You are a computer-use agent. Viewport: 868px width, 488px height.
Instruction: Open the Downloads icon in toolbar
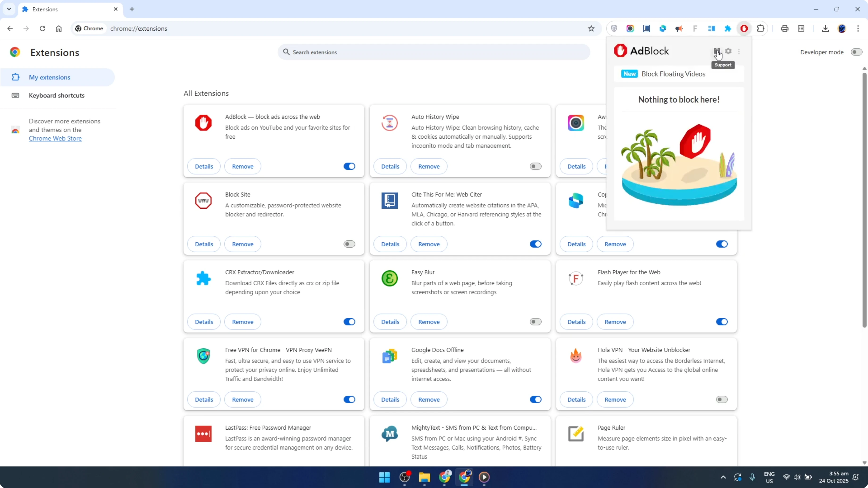coord(825,28)
